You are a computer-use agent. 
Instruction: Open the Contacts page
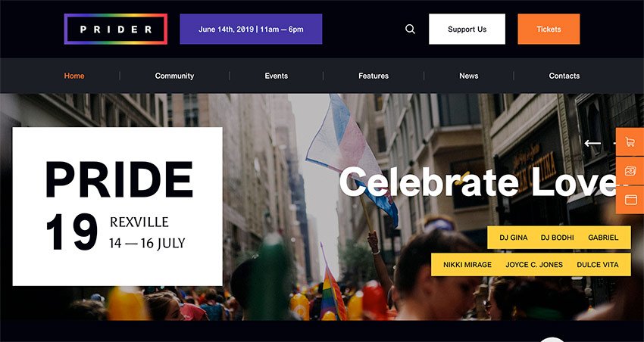(x=564, y=76)
